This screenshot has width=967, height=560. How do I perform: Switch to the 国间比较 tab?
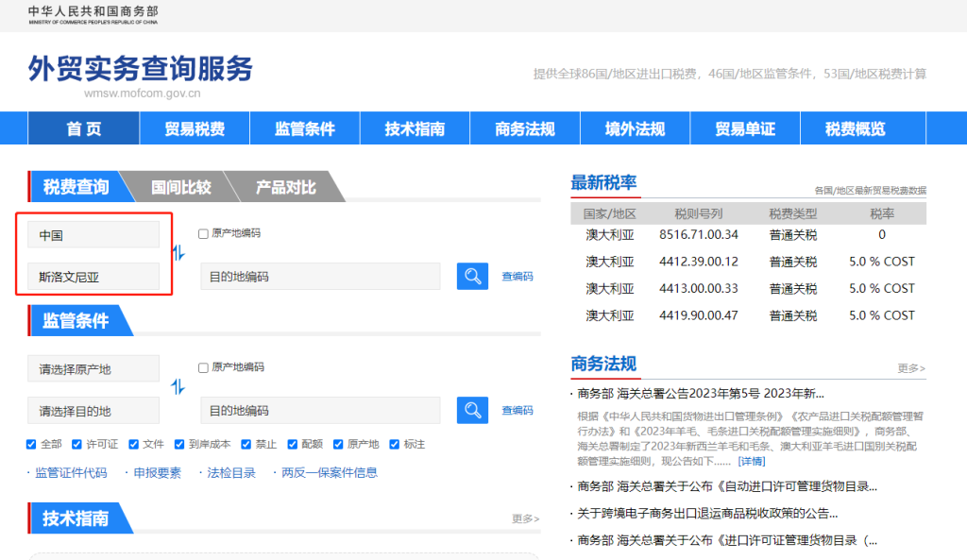click(x=180, y=187)
